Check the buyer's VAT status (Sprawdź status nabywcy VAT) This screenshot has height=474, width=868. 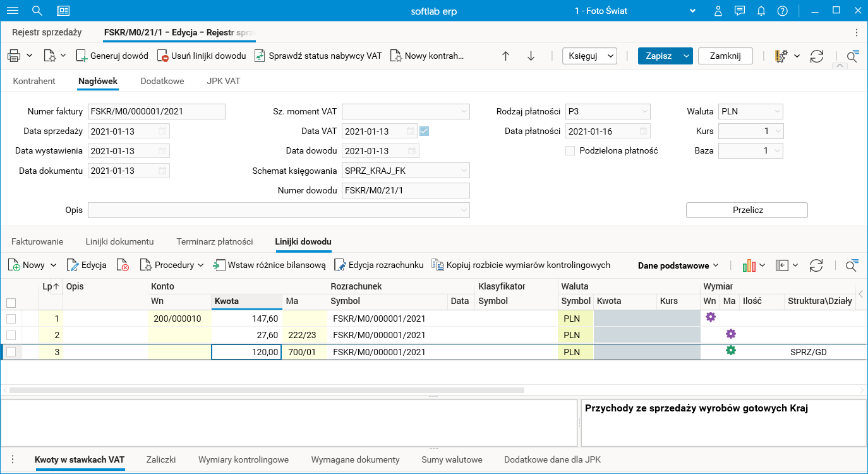260,56
